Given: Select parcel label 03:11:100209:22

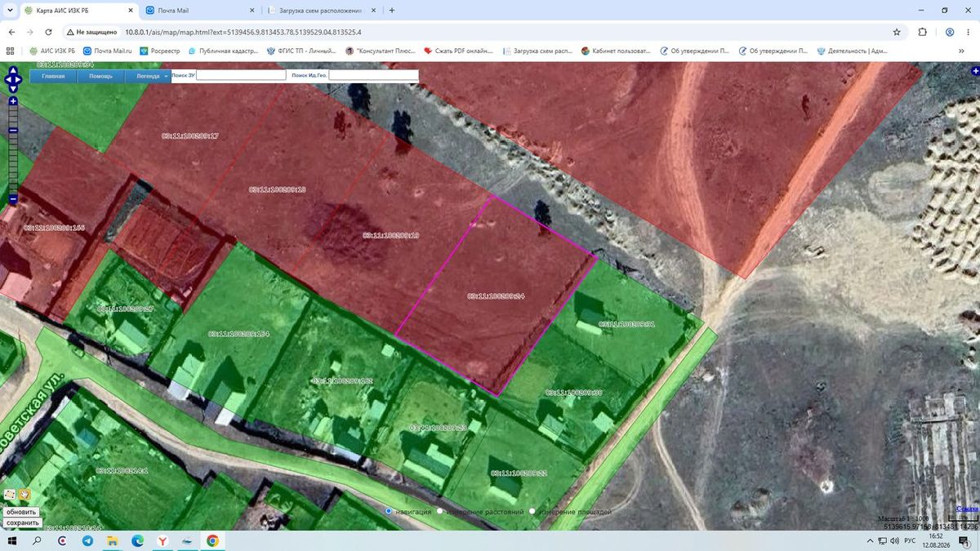Looking at the screenshot, I should (x=519, y=473).
